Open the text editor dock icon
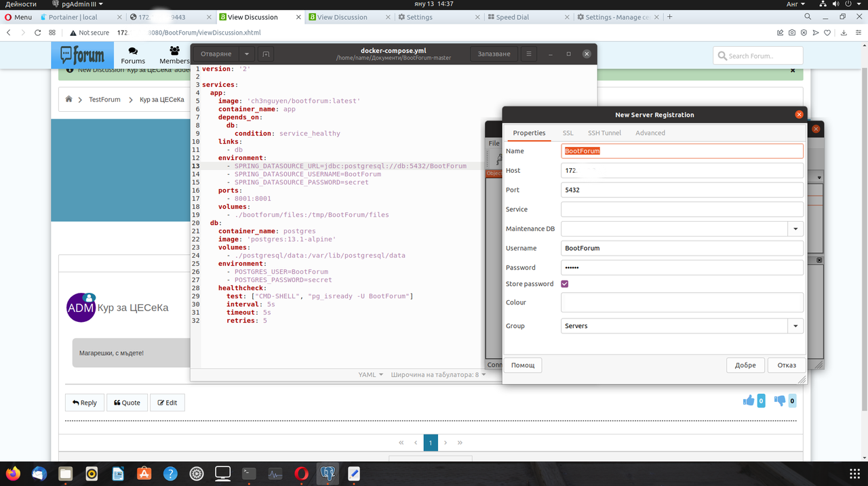This screenshot has height=486, width=868. tap(354, 473)
